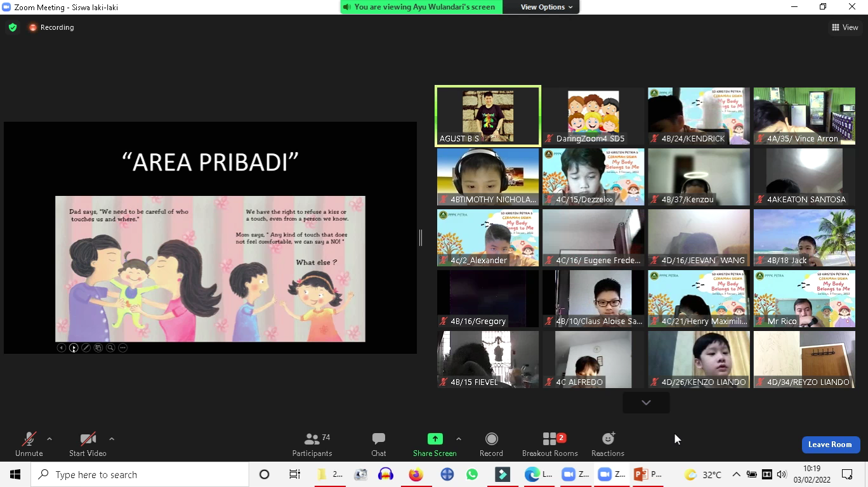The width and height of the screenshot is (868, 487).
Task: Select 4B/24/KENDRICK video tile
Action: (699, 116)
